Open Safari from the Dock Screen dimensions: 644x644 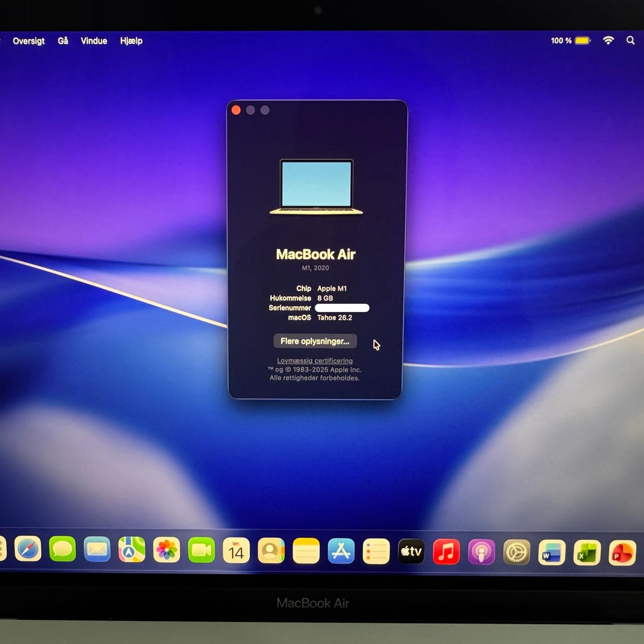pos(28,549)
